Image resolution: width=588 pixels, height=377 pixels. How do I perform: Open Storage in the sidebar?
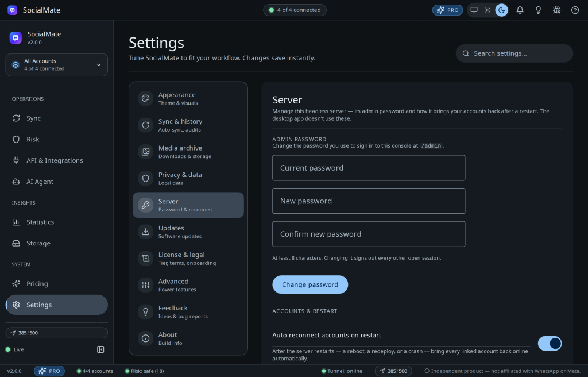(x=57, y=243)
